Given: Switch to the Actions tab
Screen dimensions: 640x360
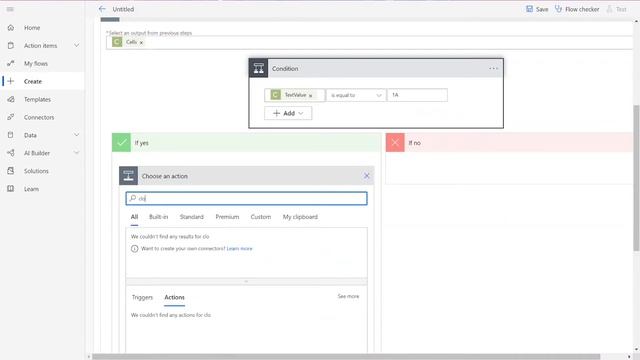Looking at the screenshot, I should pos(174,298).
